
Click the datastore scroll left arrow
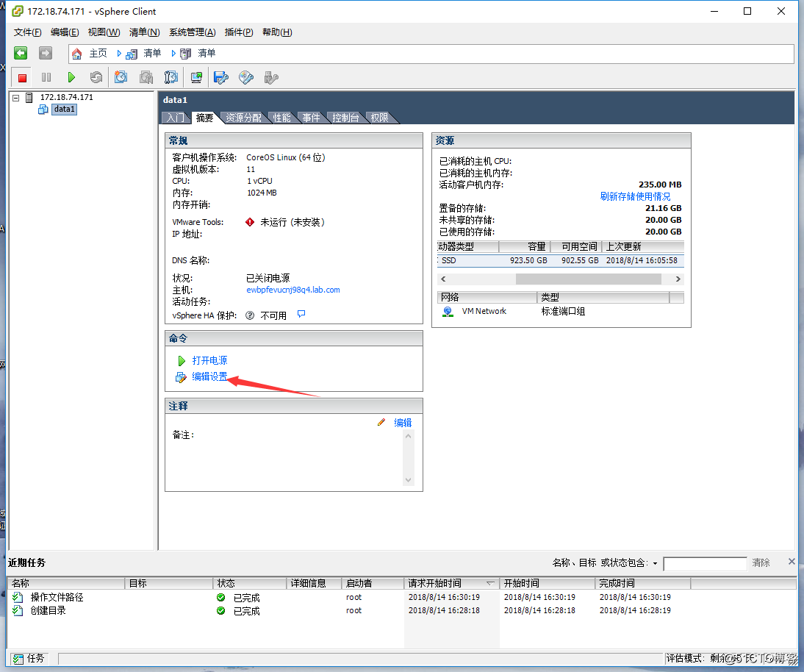(x=444, y=279)
